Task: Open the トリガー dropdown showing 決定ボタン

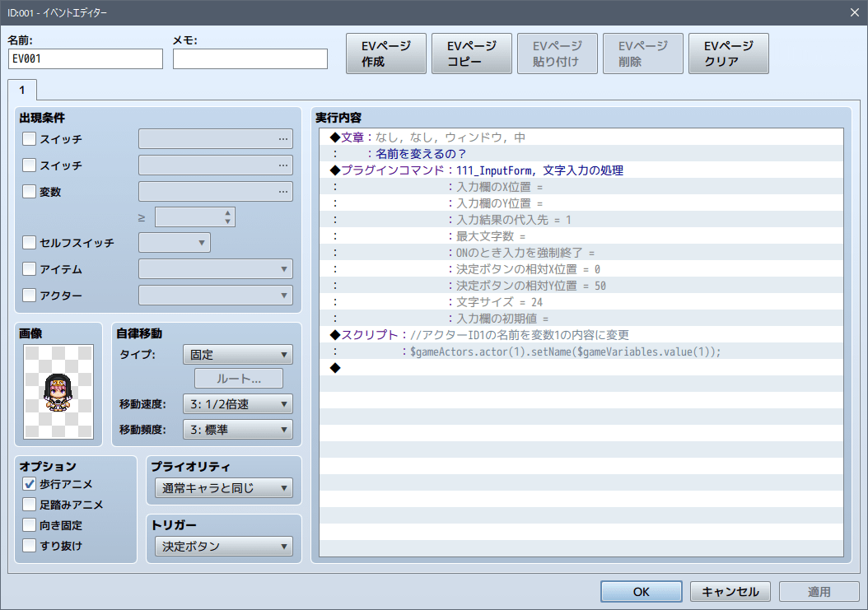Action: [224, 547]
